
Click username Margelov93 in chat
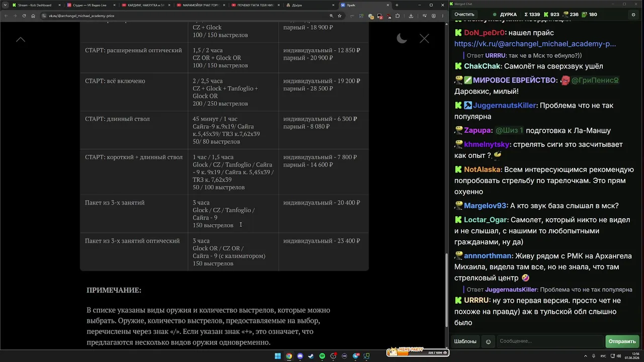pyautogui.click(x=485, y=206)
